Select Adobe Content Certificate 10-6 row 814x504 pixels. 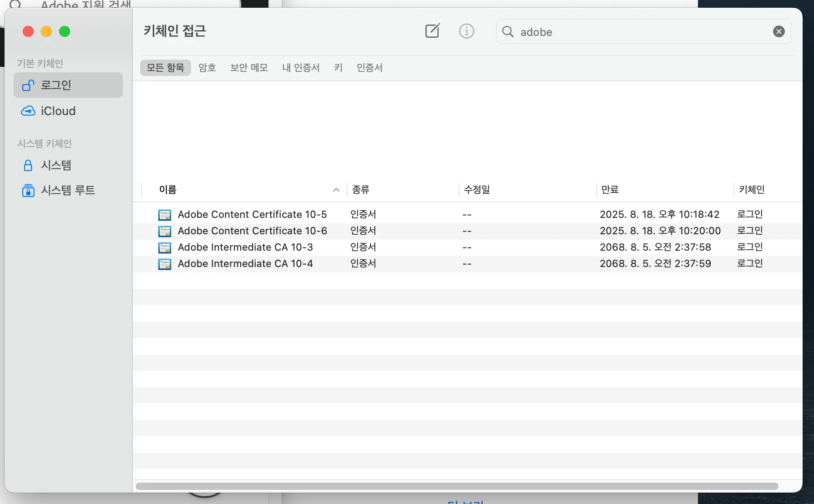(467, 231)
